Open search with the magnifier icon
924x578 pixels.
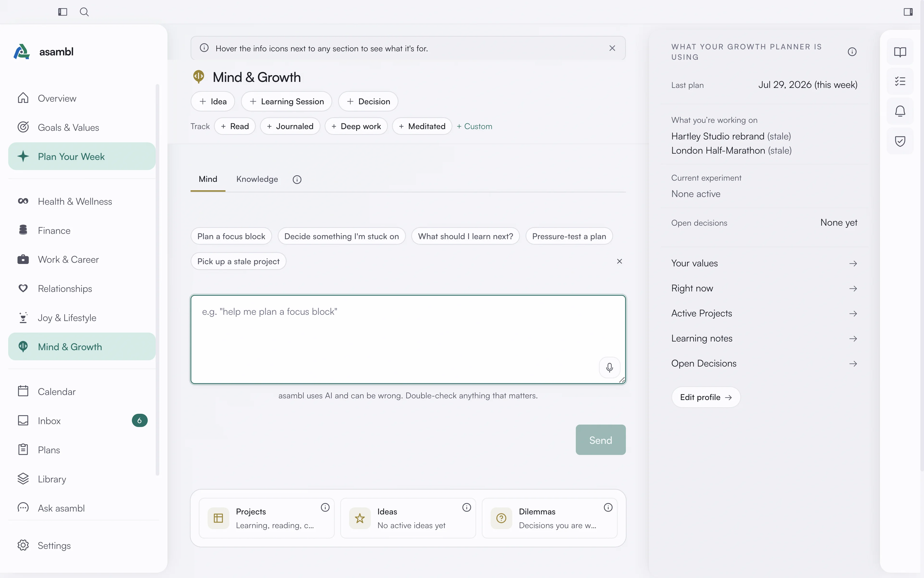(x=84, y=12)
